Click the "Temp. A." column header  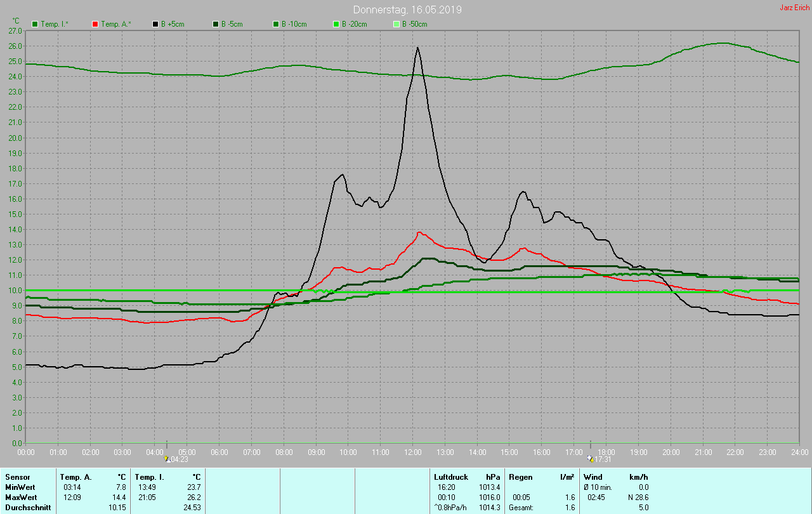(75, 477)
